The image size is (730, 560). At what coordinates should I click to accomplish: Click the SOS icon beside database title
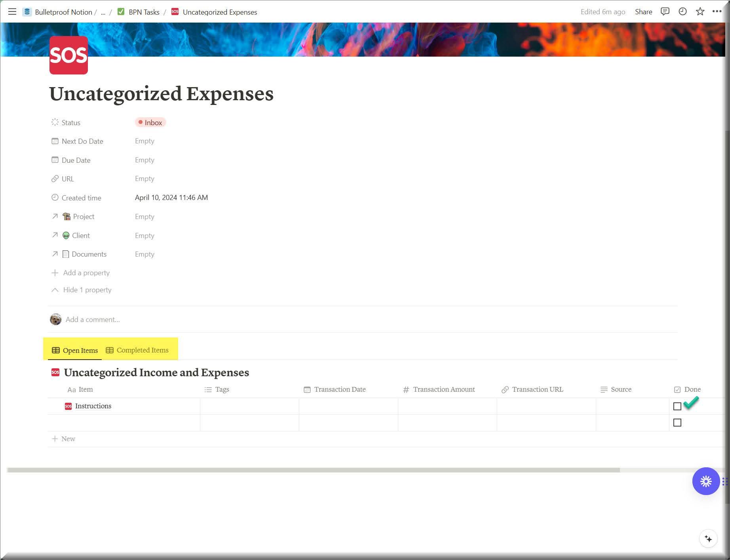tap(55, 372)
